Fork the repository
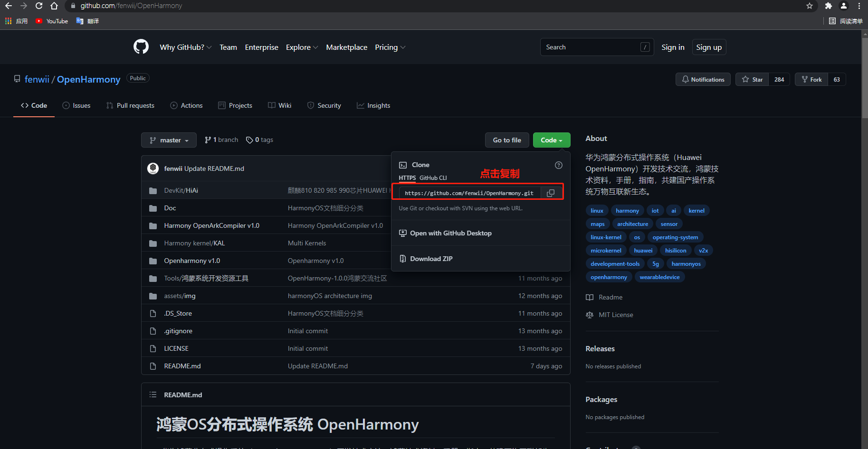The height and width of the screenshot is (449, 868). 811,79
